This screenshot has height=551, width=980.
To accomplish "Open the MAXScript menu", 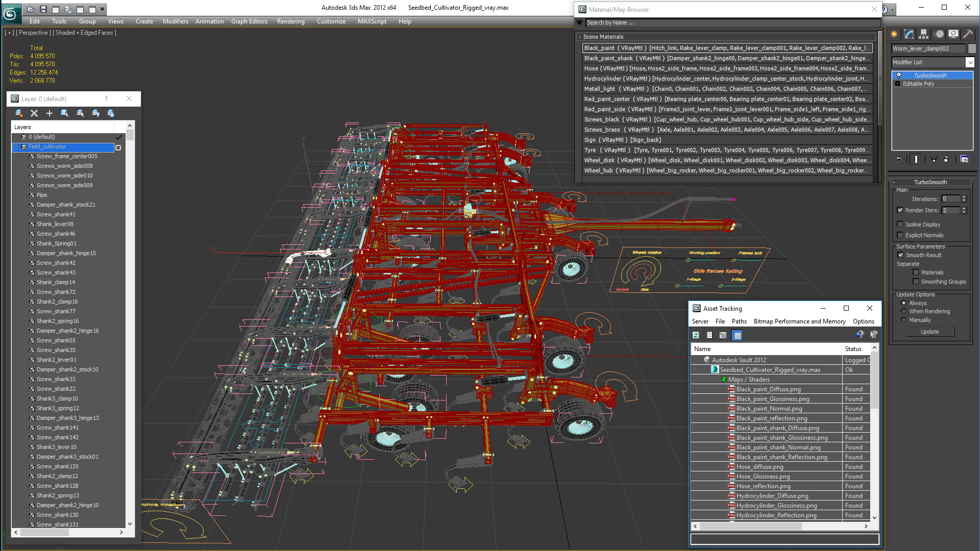I will (x=372, y=21).
